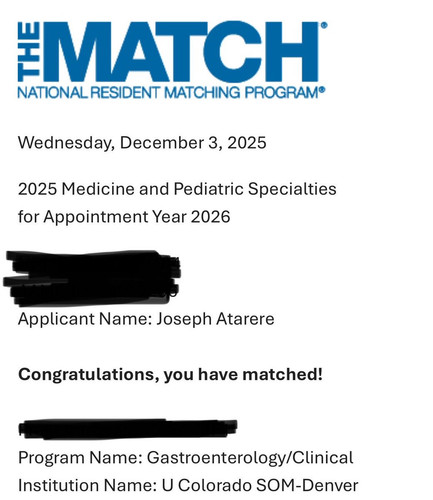Select the applicant name Joseph Atarere
The image size is (433, 500).
coord(215,319)
